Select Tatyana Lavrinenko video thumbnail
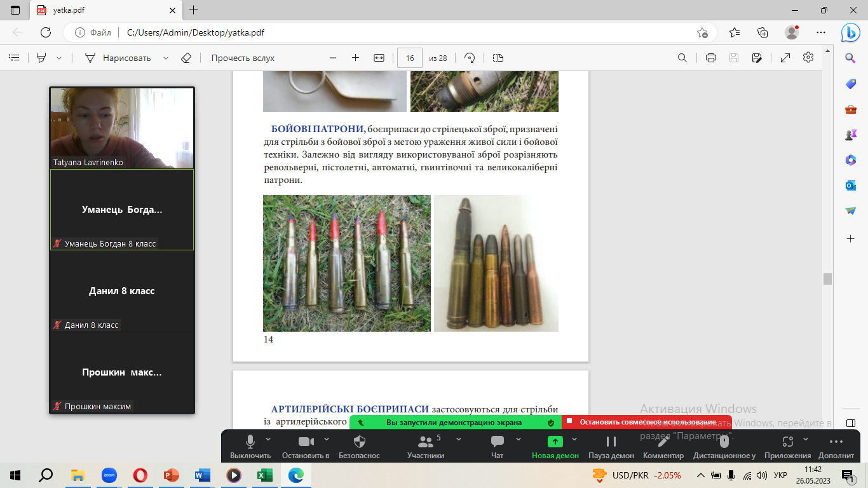 122,128
